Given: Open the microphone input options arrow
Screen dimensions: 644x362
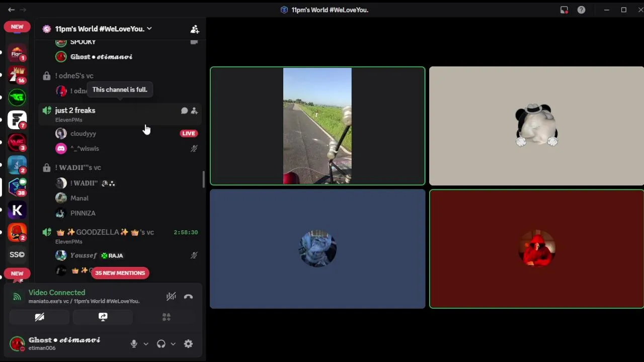Looking at the screenshot, I should pos(146,344).
